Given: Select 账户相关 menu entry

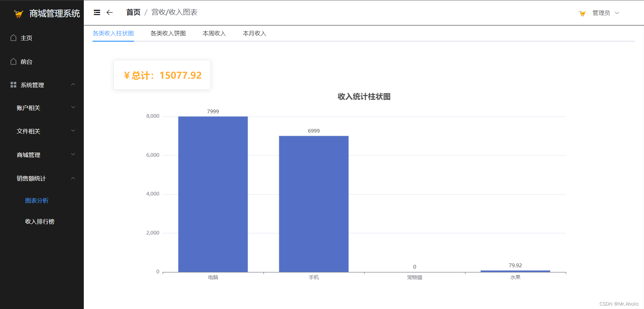Looking at the screenshot, I should click(x=42, y=108).
